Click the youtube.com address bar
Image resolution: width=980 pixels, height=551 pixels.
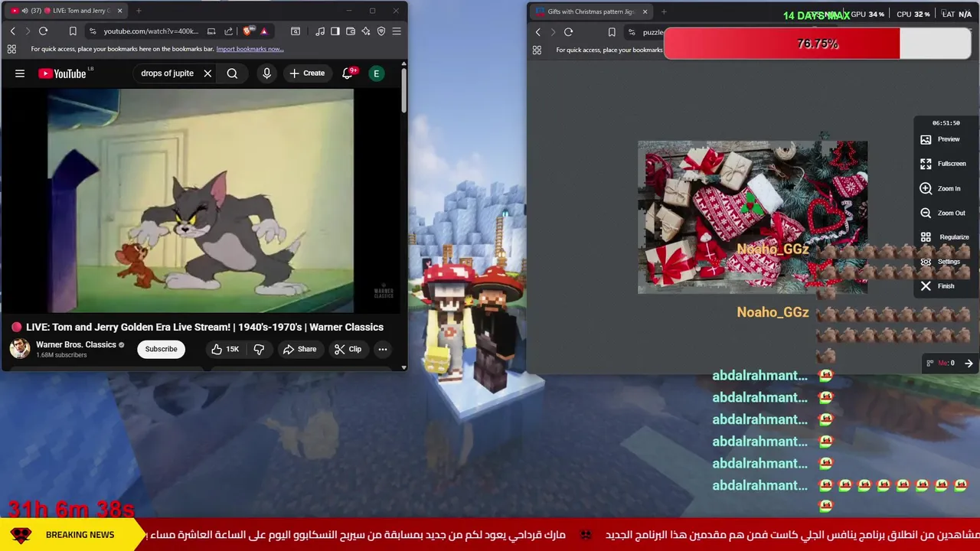pos(151,31)
